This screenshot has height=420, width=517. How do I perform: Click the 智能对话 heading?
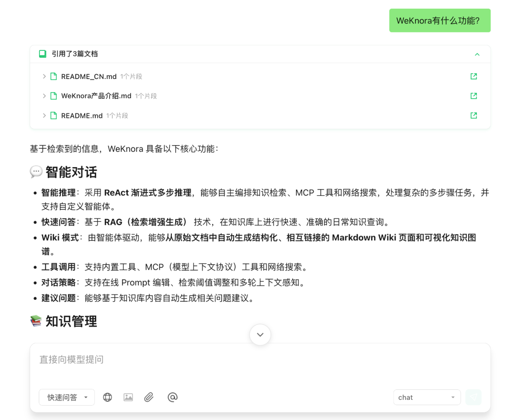(71, 172)
